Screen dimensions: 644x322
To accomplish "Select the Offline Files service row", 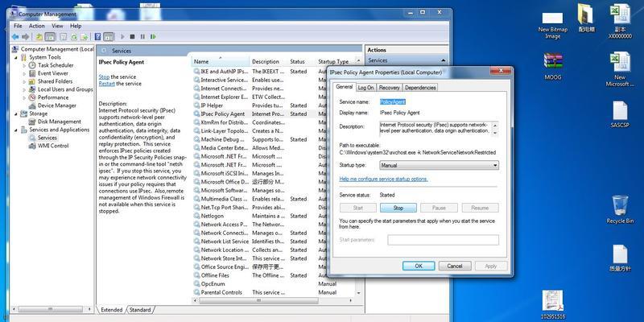I will coord(274,275).
